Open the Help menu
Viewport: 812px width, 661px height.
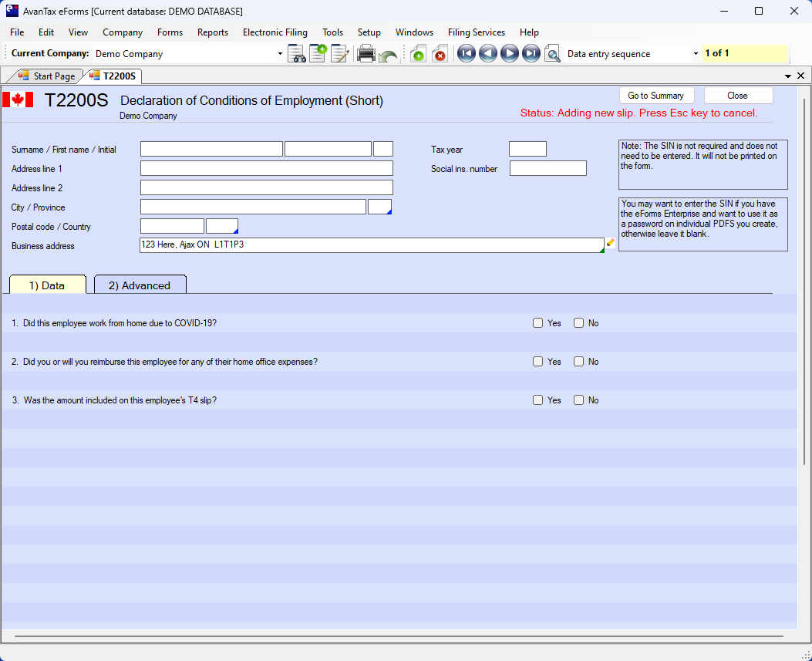click(529, 32)
